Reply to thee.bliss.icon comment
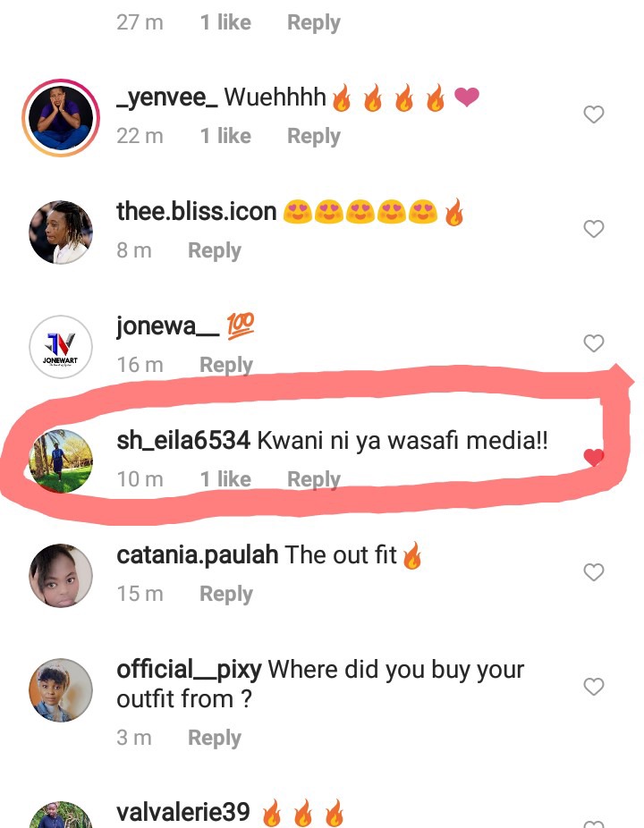644x828 pixels. pyautogui.click(x=215, y=251)
